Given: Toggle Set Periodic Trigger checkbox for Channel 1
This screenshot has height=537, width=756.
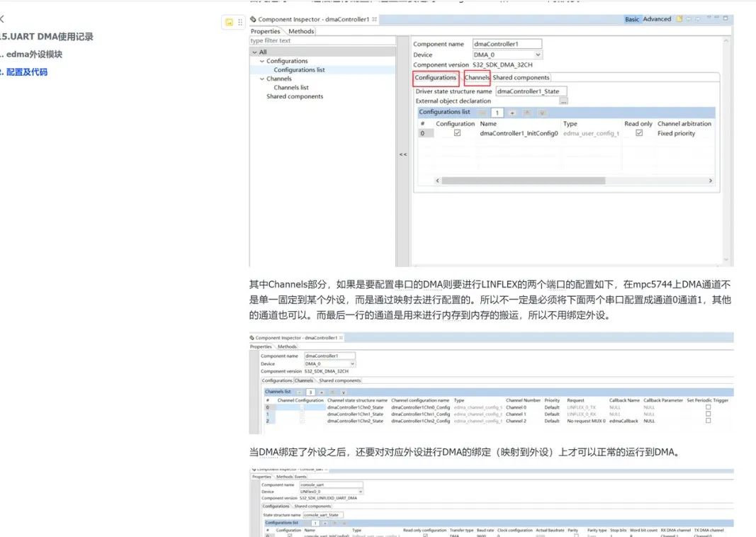Looking at the screenshot, I should [x=709, y=414].
